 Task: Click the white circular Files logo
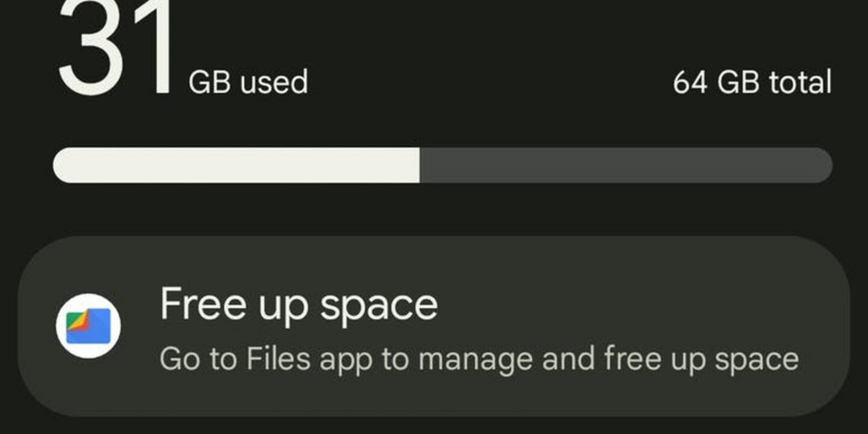88,326
